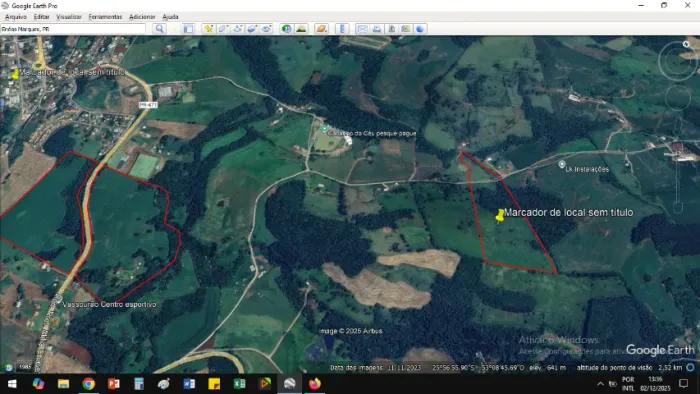Open the Arquivo menu
Image resolution: width=700 pixels, height=394 pixels.
click(x=16, y=17)
